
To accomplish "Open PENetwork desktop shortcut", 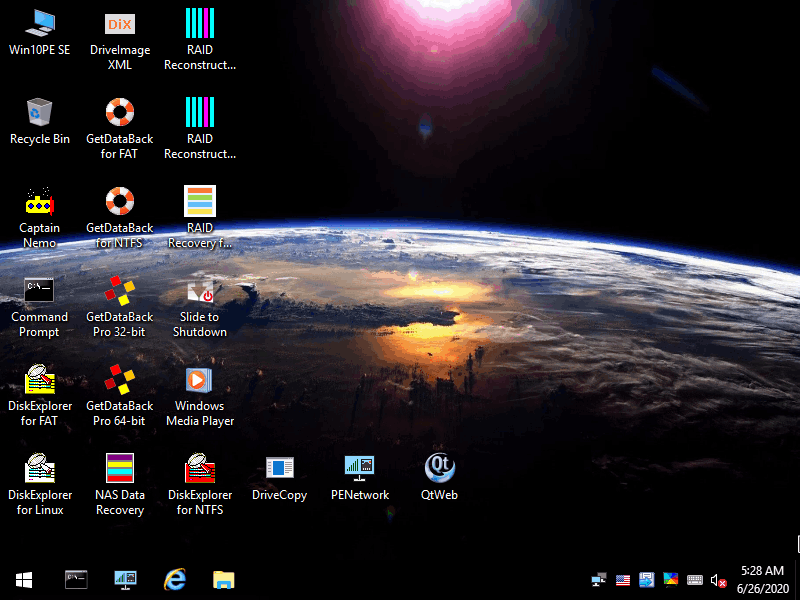I will [x=359, y=468].
